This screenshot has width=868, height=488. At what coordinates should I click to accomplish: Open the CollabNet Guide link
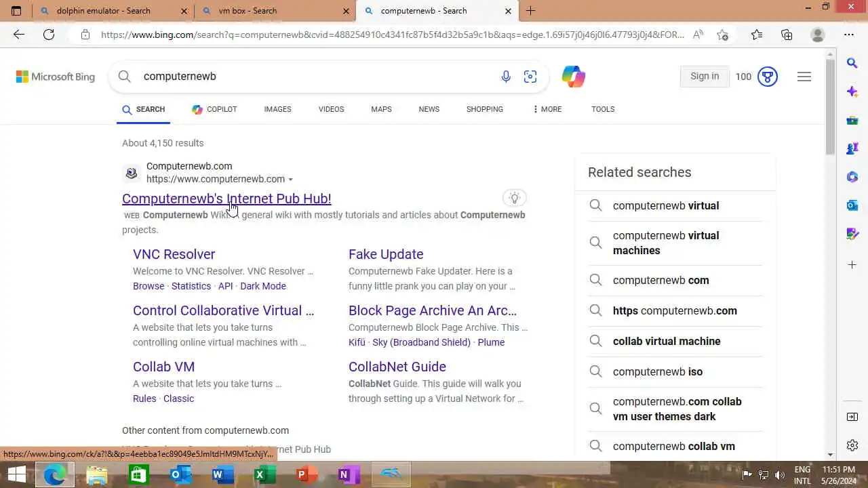[397, 367]
